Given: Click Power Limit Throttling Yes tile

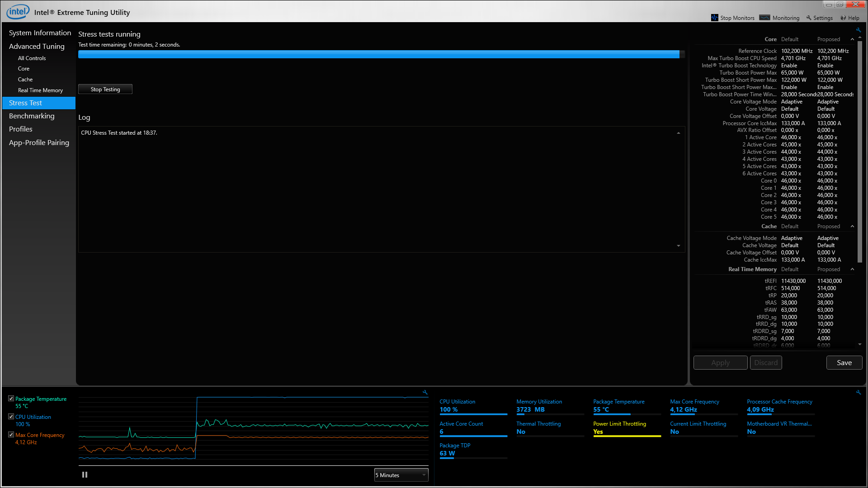Looking at the screenshot, I should click(x=627, y=428).
